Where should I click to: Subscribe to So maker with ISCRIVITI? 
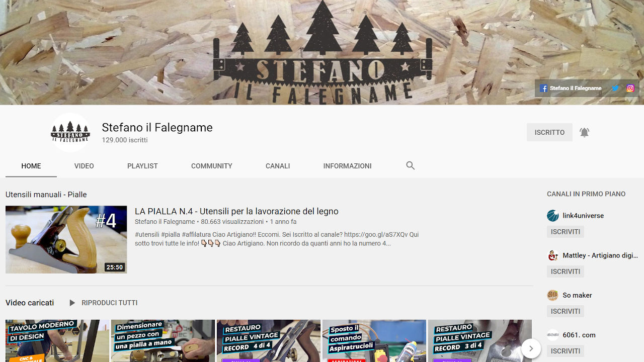(566, 311)
